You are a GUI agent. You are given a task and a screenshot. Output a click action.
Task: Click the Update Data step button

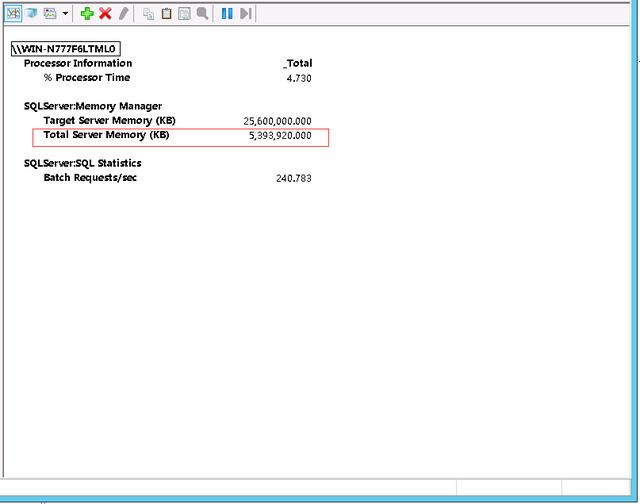pyautogui.click(x=246, y=13)
